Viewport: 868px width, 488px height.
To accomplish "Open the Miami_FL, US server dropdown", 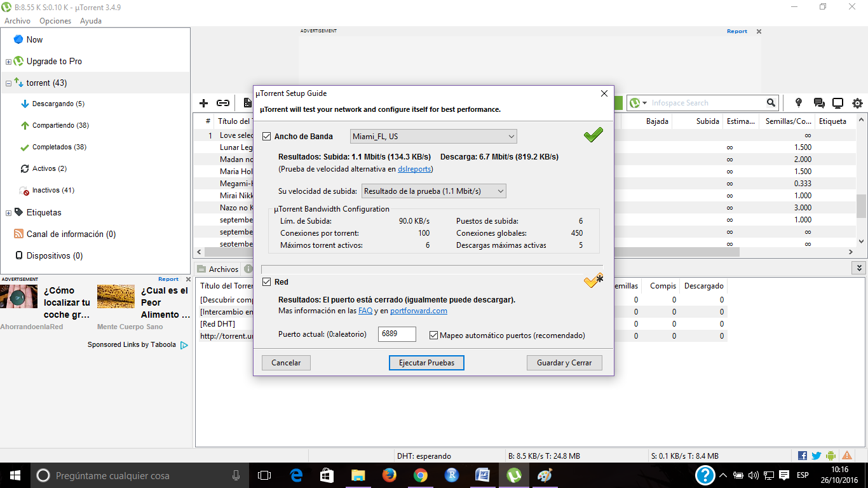I will click(433, 136).
